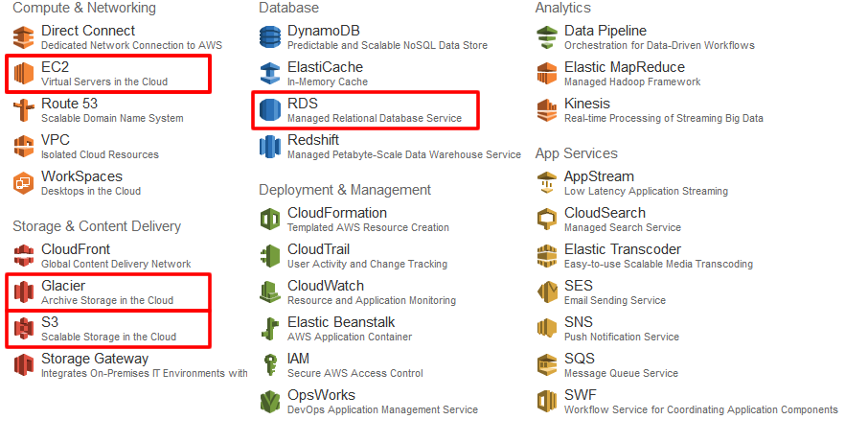Click the CloudWatch icon
Screen dimensions: 868x443
pyautogui.click(x=270, y=292)
